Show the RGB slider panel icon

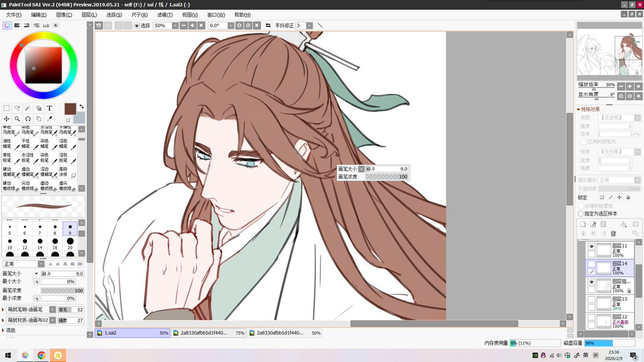click(x=17, y=25)
